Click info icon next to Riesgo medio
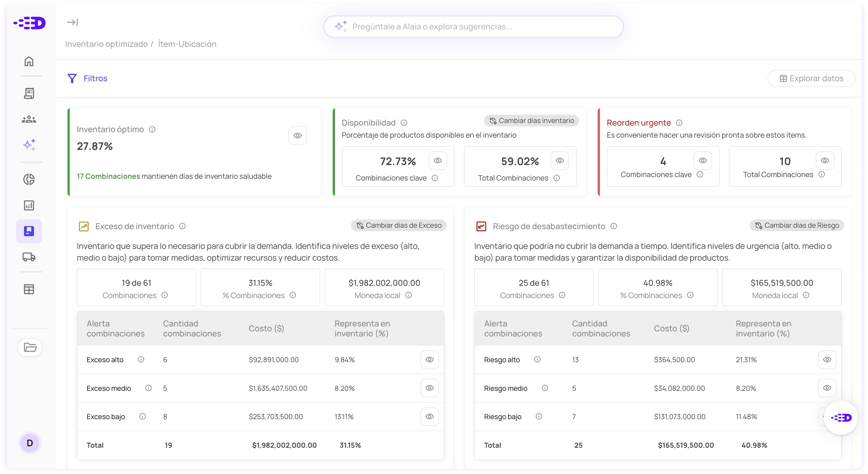Image resolution: width=868 pixels, height=474 pixels. [x=545, y=388]
